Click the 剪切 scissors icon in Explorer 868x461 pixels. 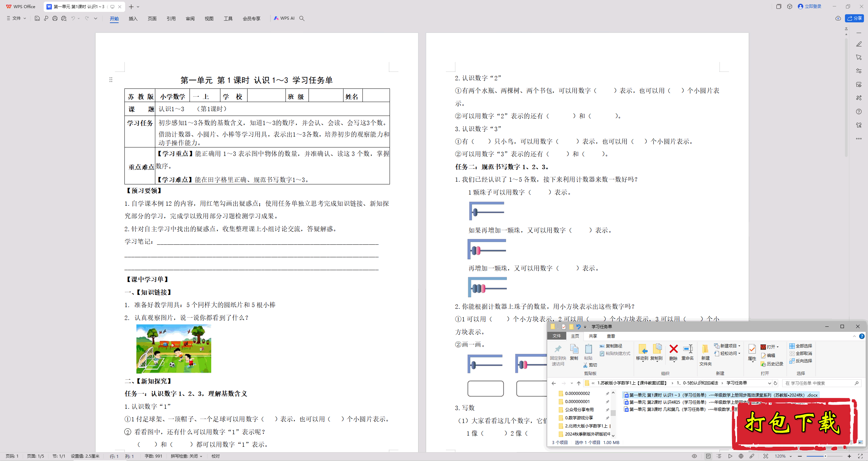[x=590, y=365]
